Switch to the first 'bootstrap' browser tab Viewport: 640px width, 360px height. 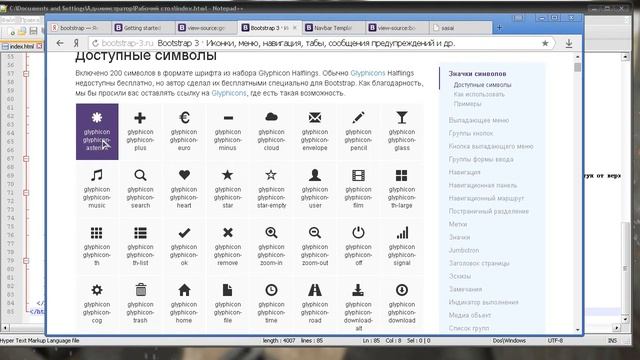point(79,28)
